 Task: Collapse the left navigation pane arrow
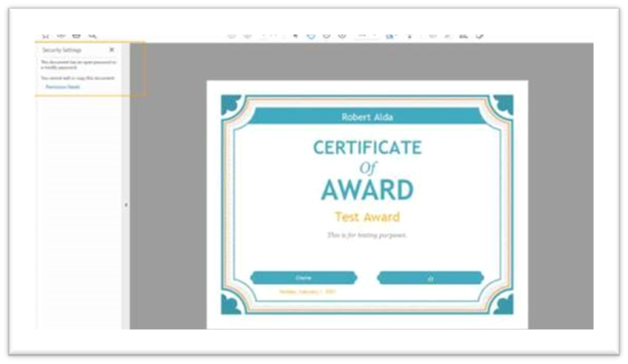(x=126, y=204)
